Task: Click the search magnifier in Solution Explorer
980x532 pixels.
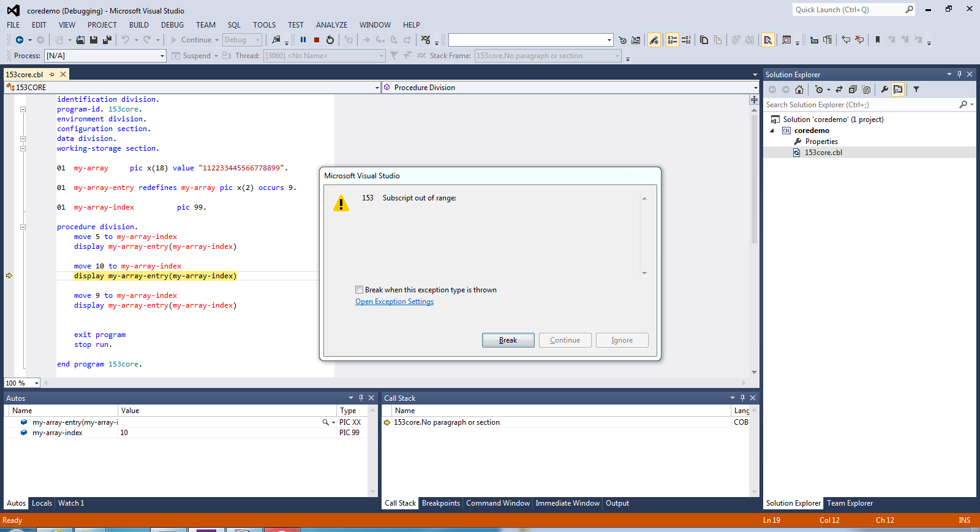Action: [963, 105]
